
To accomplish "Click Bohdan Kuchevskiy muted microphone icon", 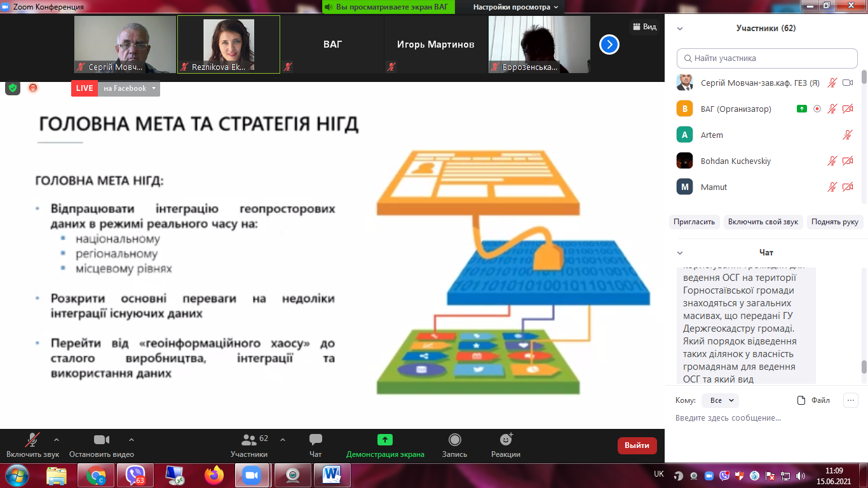I will pyautogui.click(x=832, y=161).
